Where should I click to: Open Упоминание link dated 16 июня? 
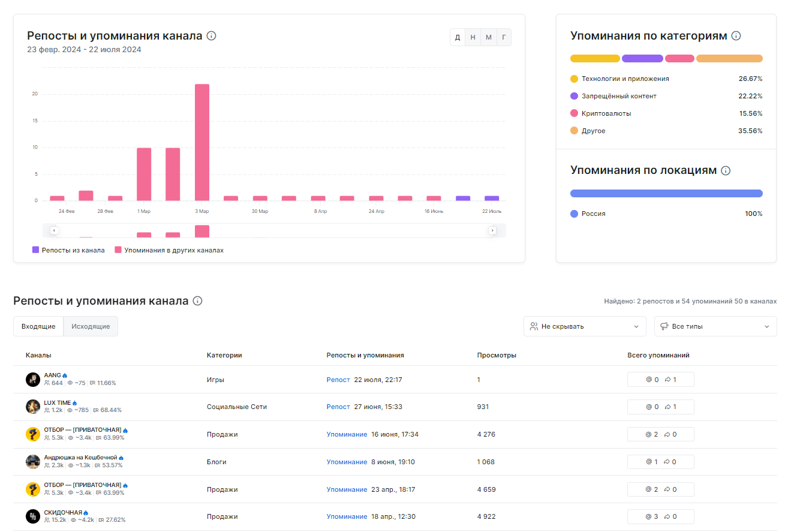coord(347,434)
